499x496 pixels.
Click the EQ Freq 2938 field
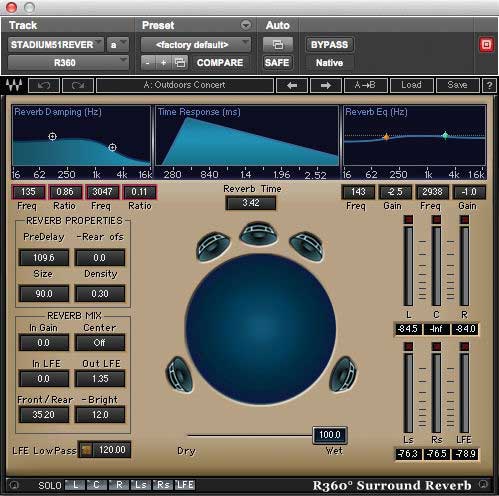pos(432,192)
